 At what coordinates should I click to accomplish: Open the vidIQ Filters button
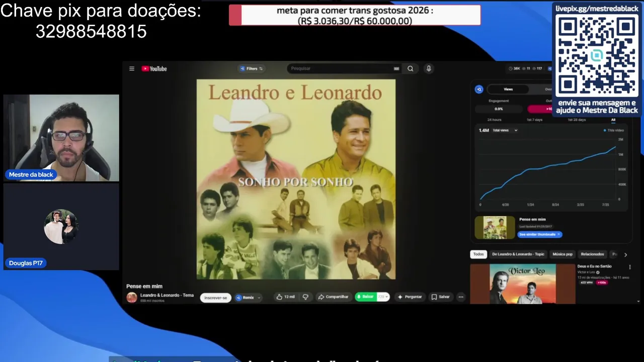(x=252, y=69)
